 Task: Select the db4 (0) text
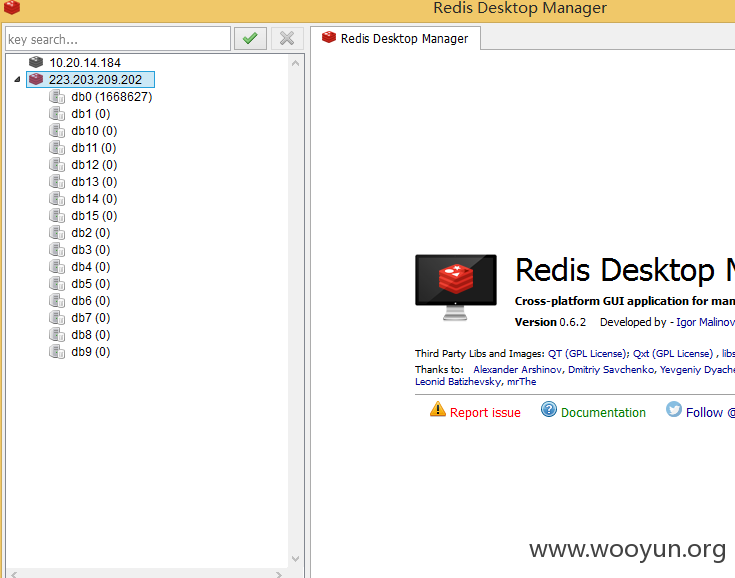coord(90,267)
